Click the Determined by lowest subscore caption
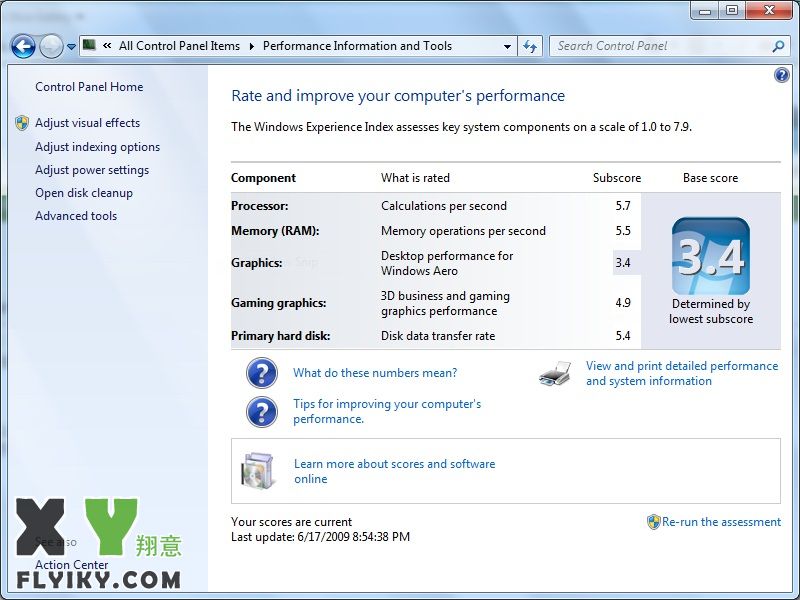 click(x=711, y=311)
